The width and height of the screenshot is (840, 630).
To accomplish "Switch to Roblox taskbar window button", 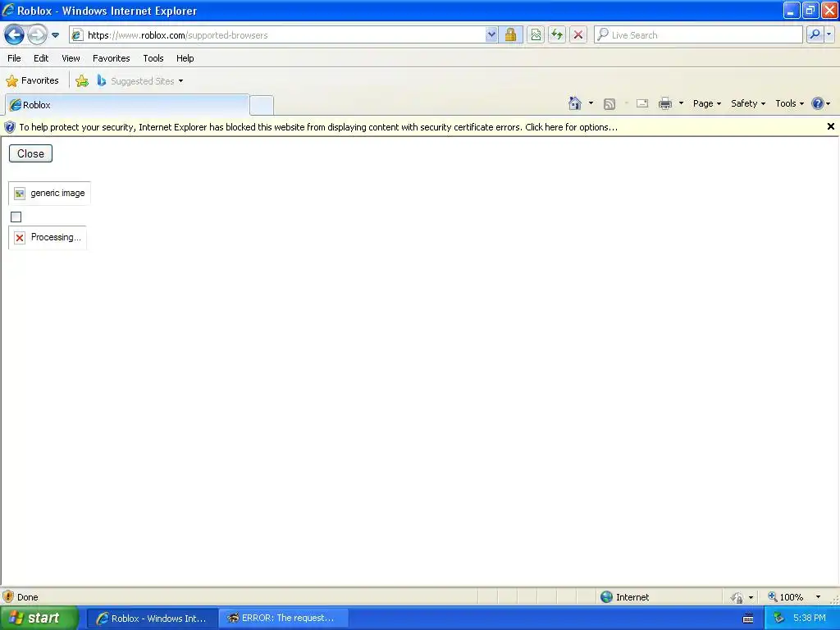I will click(x=152, y=619).
